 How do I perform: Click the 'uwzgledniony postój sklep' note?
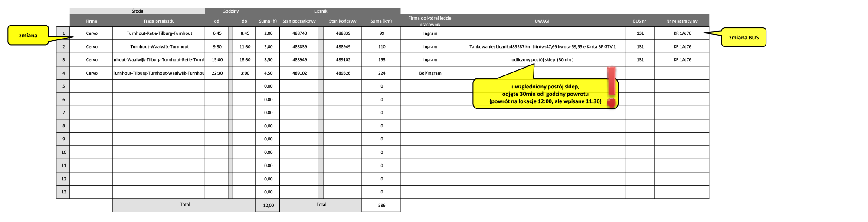pos(545,94)
